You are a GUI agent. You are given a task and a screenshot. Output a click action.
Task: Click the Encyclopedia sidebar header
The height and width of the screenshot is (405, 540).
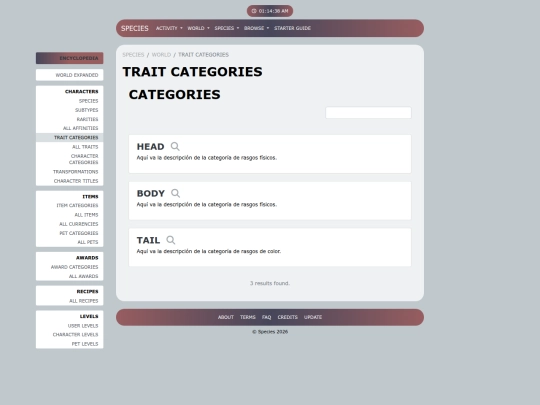click(x=70, y=58)
